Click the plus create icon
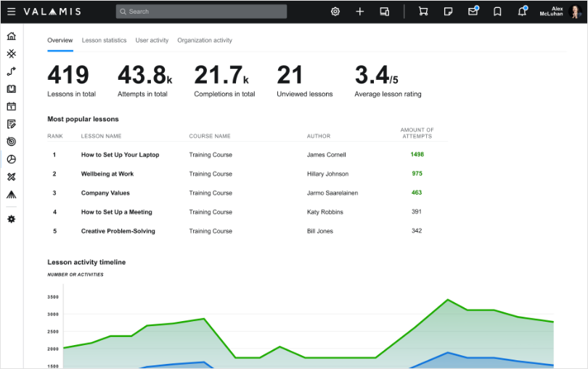This screenshot has width=588, height=369. click(360, 12)
